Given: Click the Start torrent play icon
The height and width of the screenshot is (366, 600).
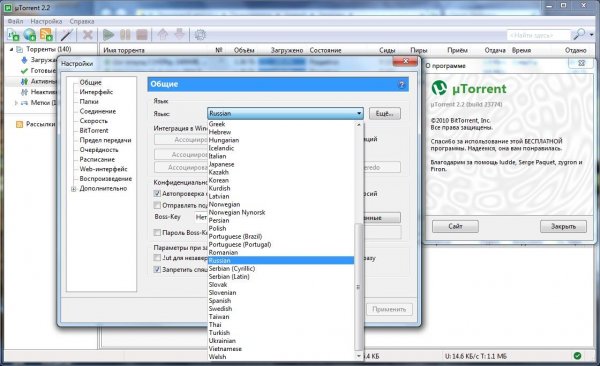Looking at the screenshot, I should (x=108, y=35).
